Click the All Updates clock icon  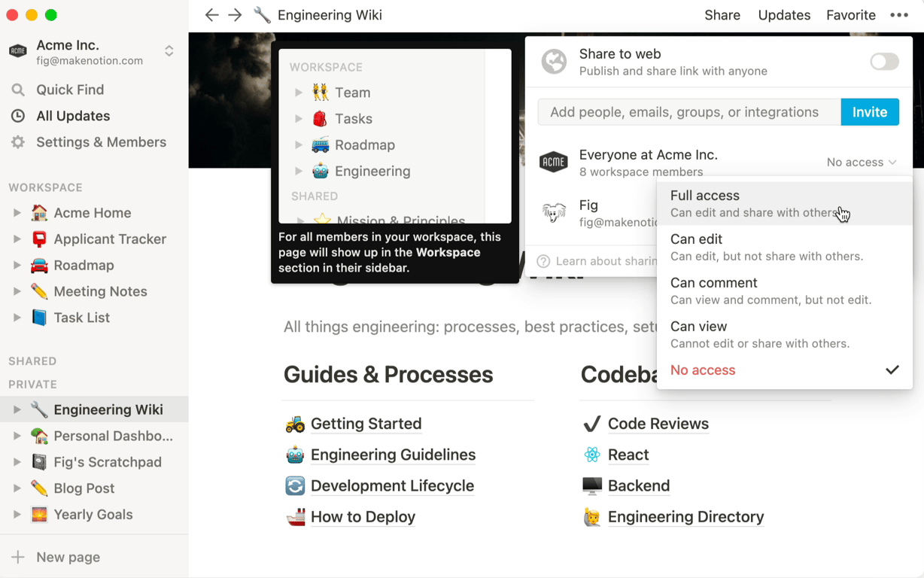tap(18, 116)
